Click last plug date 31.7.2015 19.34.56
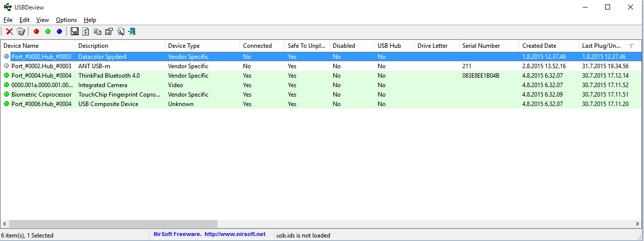Viewport: 644px width, 241px height. 606,66
